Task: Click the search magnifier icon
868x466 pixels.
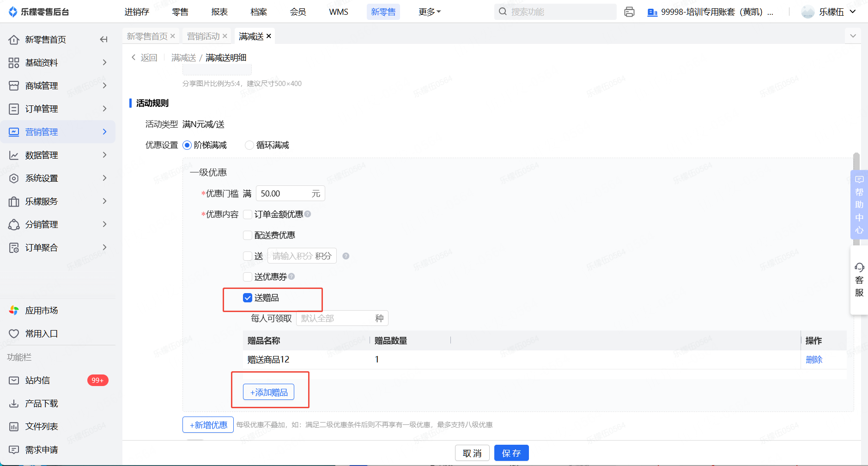Action: pyautogui.click(x=503, y=12)
